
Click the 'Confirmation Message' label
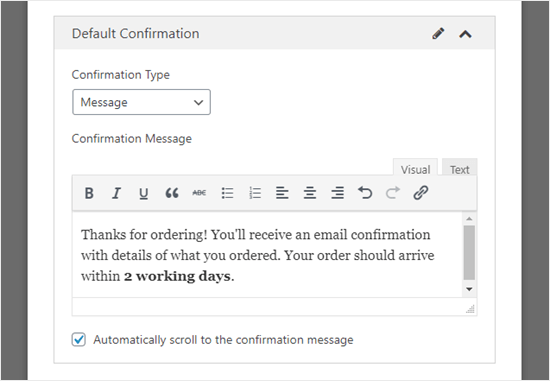pyautogui.click(x=132, y=139)
